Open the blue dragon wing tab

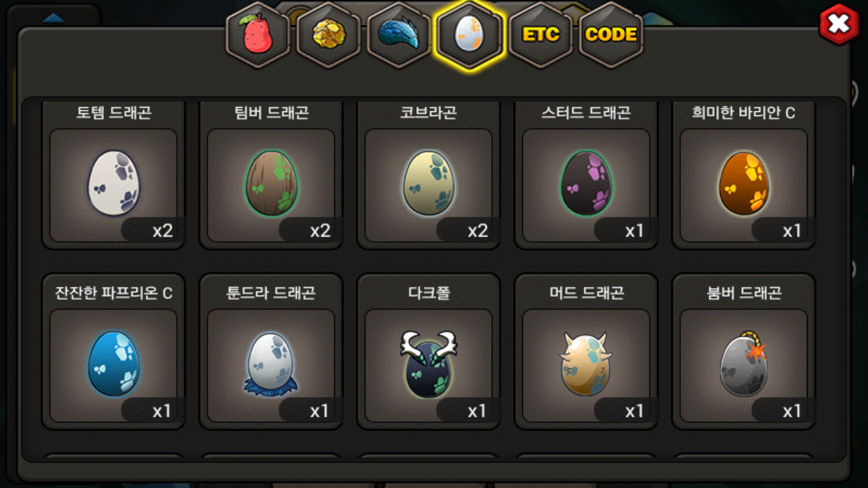tap(399, 35)
